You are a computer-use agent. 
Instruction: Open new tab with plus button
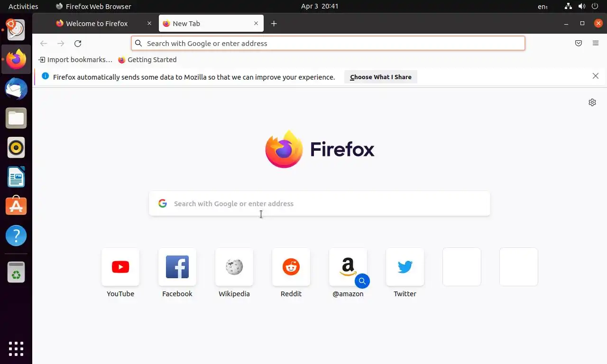(274, 24)
